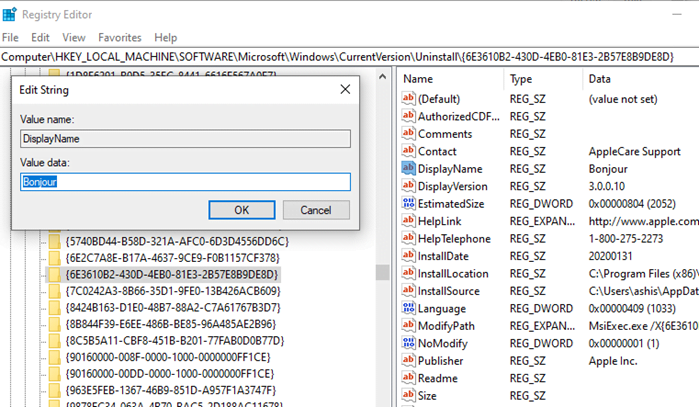Select key {8B844F39-E6EE-486B-BE85-96A485AE2B96}
Viewport: 699px width, 407px height.
[x=171, y=324]
